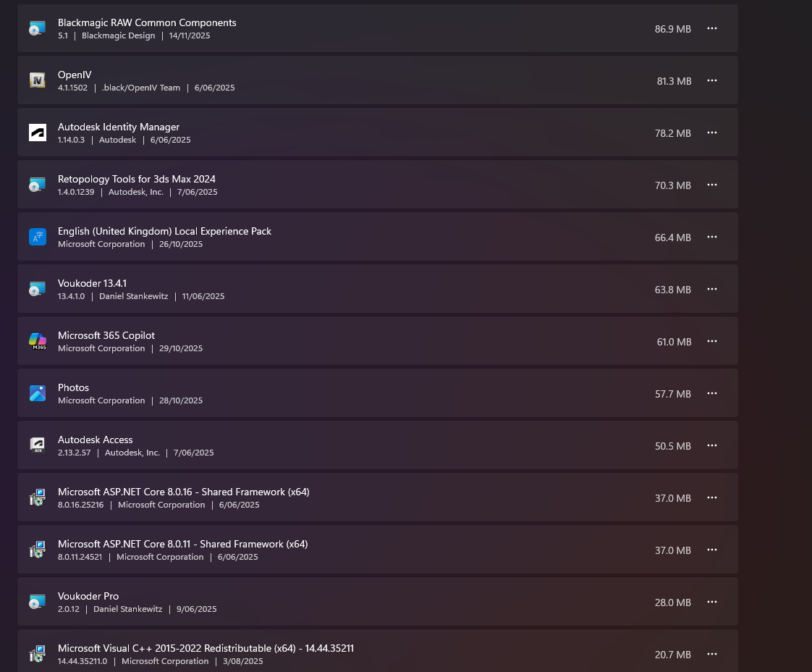
Task: Click the Microsoft 365 Copilot icon
Action: 38,341
